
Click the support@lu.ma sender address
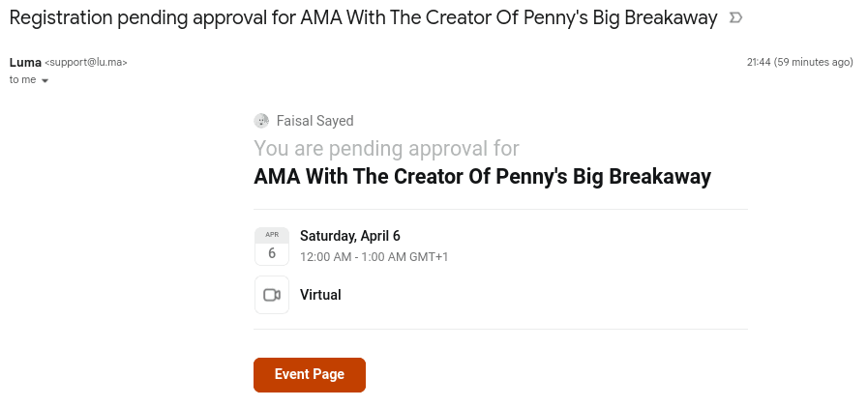[x=86, y=63]
